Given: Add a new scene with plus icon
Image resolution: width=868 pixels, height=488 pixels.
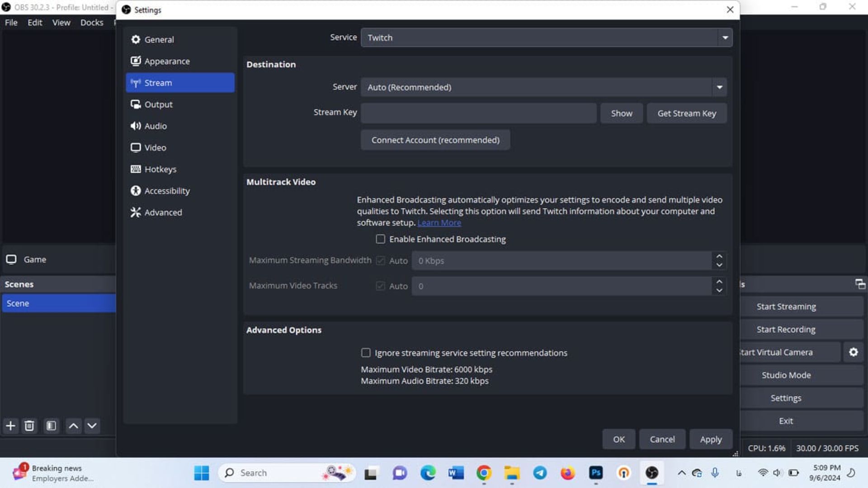Looking at the screenshot, I should coord(10,426).
